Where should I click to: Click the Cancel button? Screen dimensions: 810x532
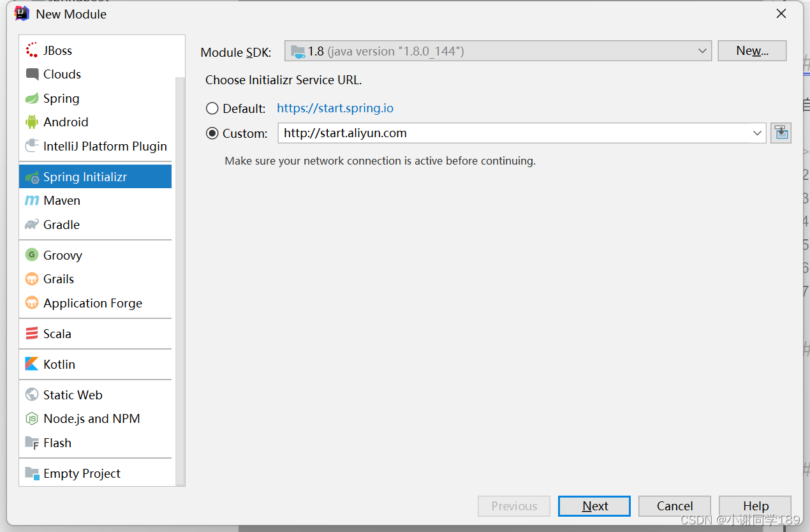(675, 506)
